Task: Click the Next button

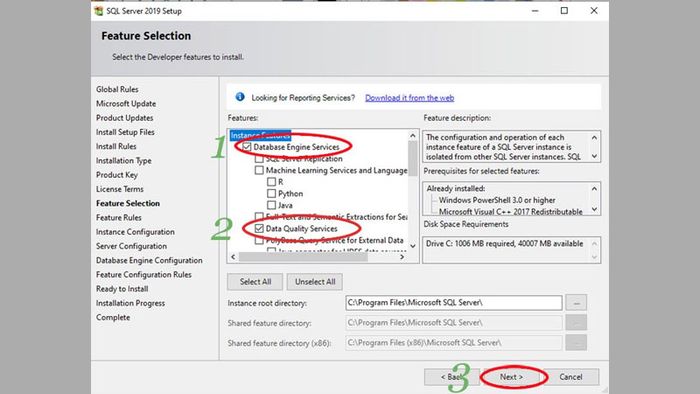Action: pos(511,377)
